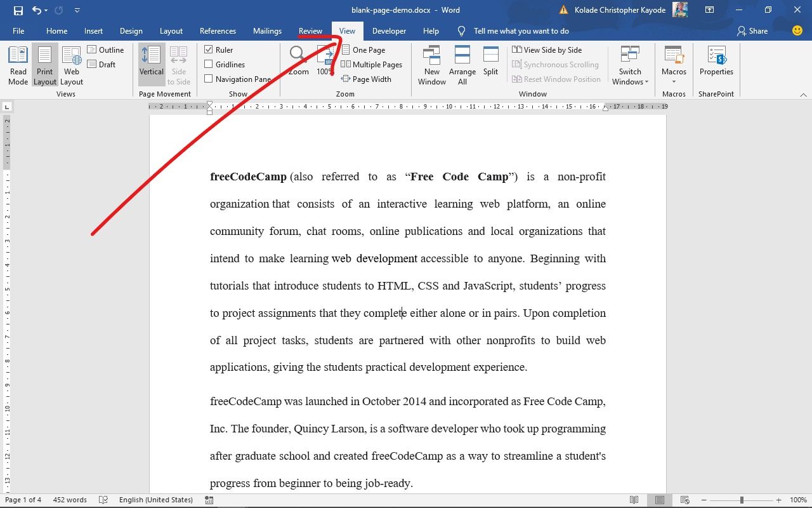This screenshot has width=812, height=508.
Task: Switch to the Developer tab
Action: 389,30
